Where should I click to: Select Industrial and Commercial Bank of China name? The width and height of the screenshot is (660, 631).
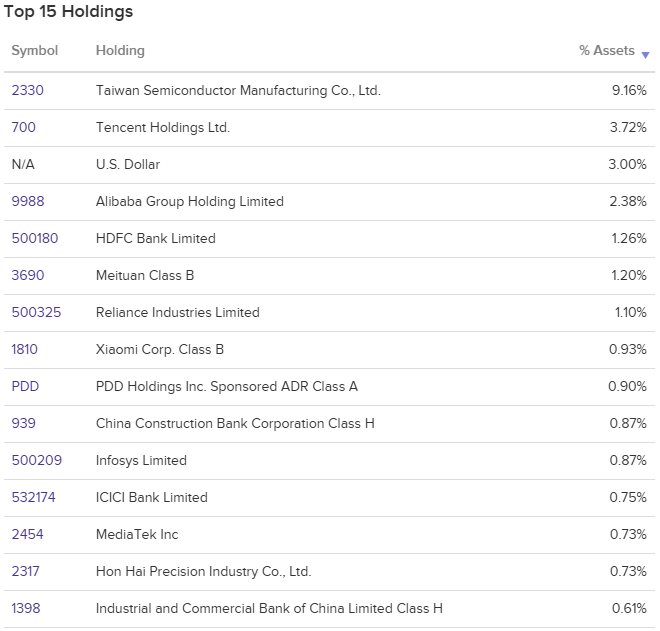click(269, 609)
